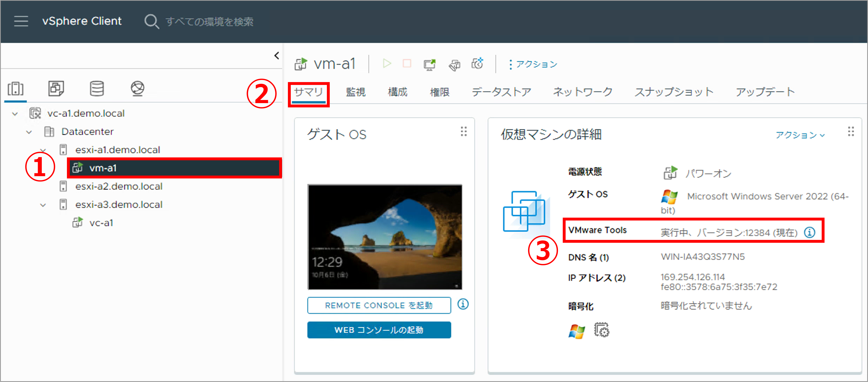Switch to the 権限 tab
Viewport: 868px width, 382px height.
tap(439, 92)
